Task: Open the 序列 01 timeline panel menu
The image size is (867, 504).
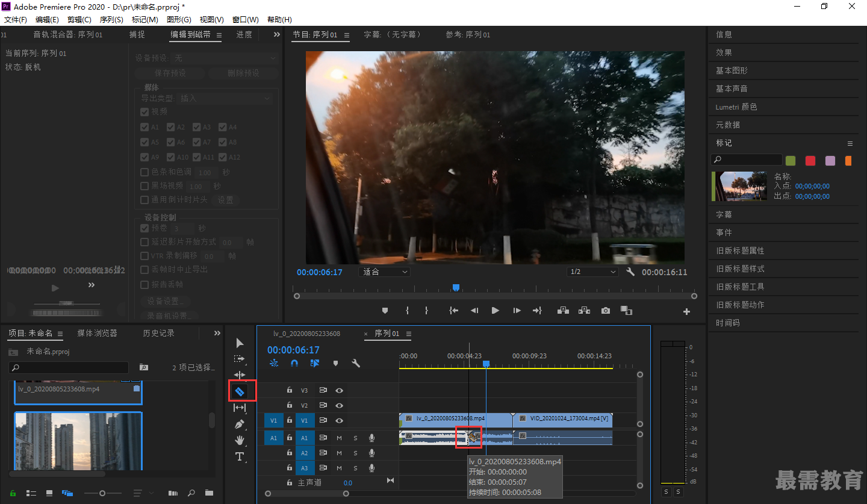Action: click(409, 334)
